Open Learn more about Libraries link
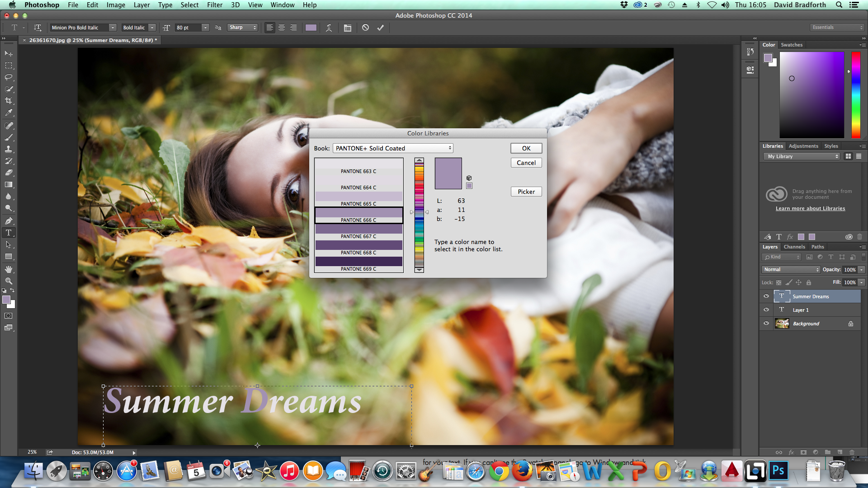 click(810, 208)
